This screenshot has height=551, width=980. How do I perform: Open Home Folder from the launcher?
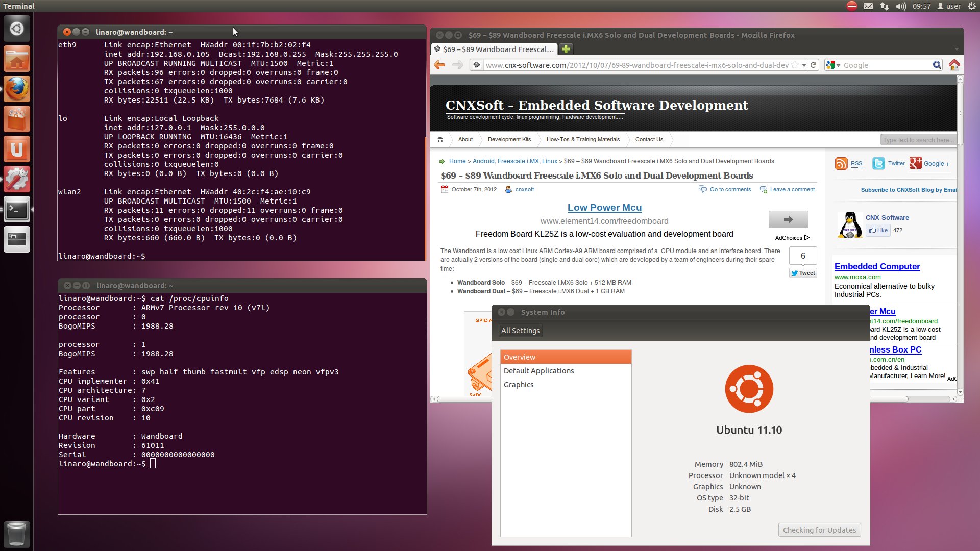tap(17, 59)
